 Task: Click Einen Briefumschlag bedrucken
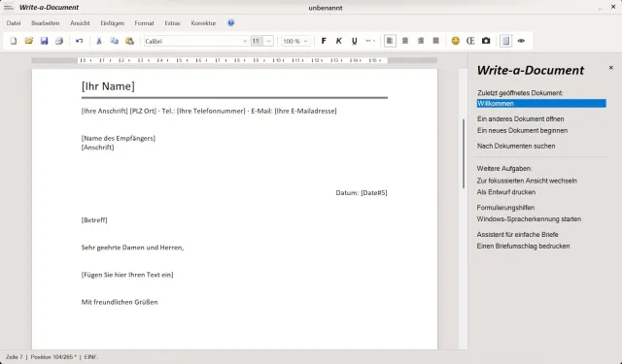pyautogui.click(x=523, y=246)
